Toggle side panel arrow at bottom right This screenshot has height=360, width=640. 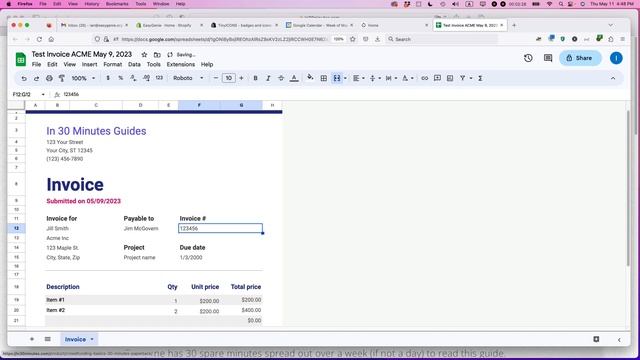[x=619, y=340]
